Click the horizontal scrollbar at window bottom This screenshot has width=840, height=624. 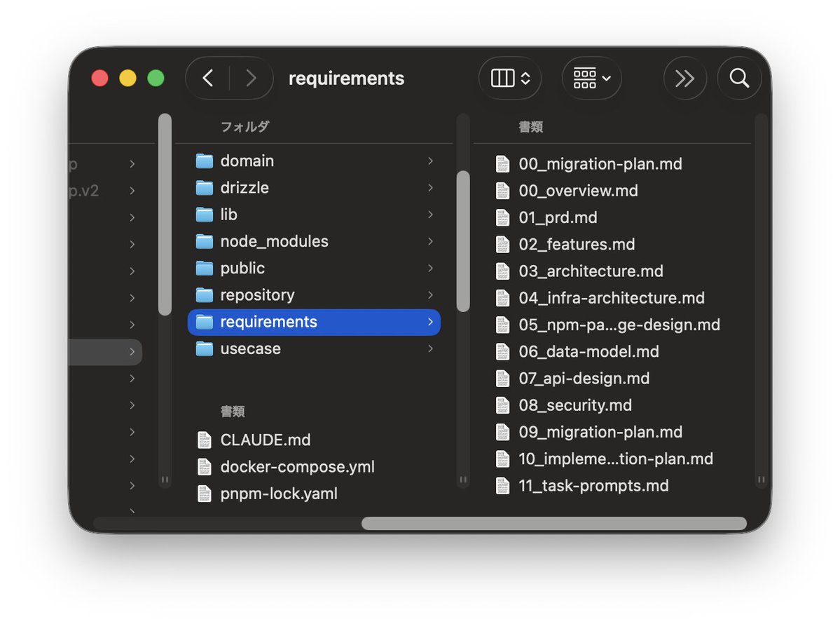coord(554,523)
